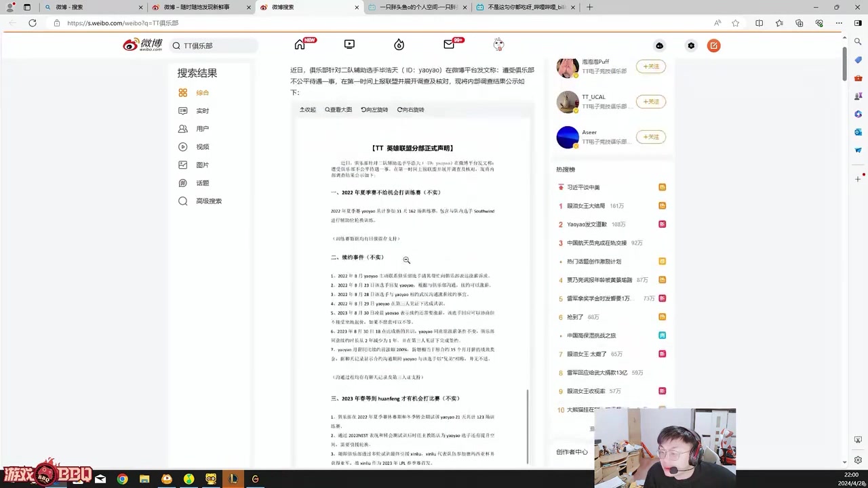Click 查看大图 to view large image
Viewport: 868px width, 488px height.
[338, 110]
